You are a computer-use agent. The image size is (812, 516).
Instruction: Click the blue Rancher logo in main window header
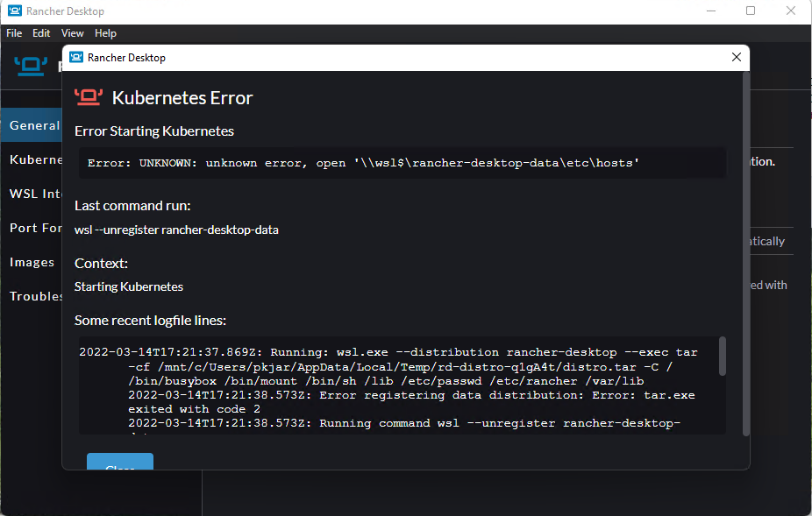click(31, 67)
